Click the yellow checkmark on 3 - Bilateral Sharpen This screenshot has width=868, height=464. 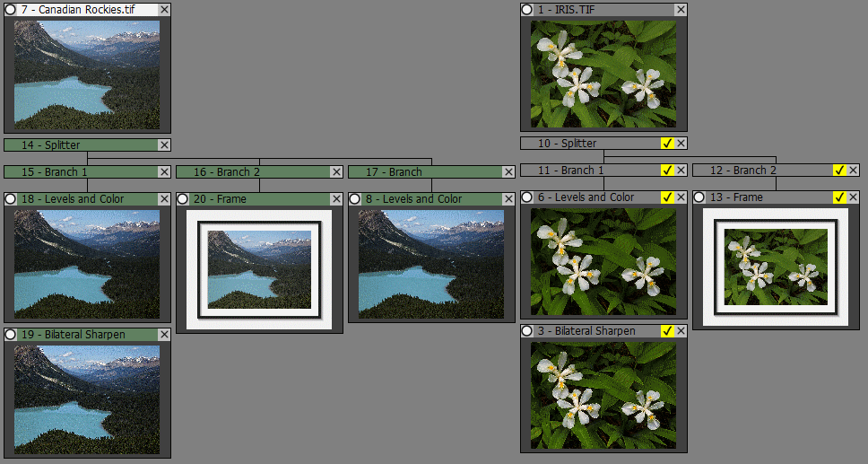point(667,331)
